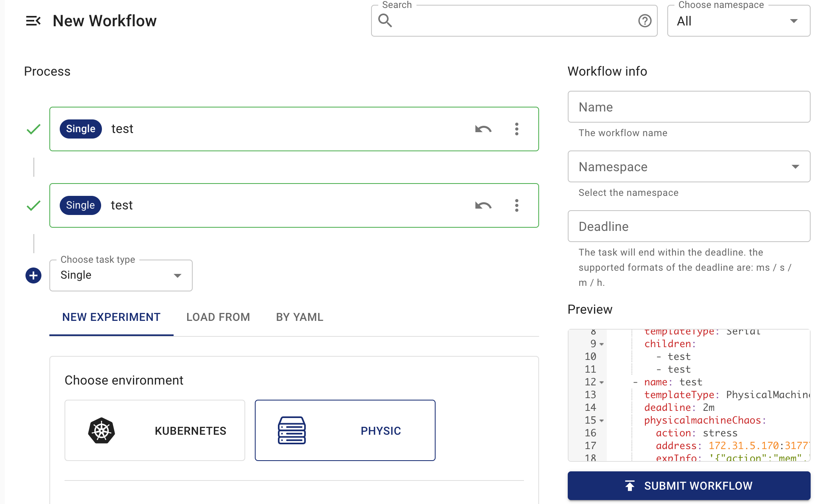
Task: Switch to the Load From tab
Action: pos(218,317)
